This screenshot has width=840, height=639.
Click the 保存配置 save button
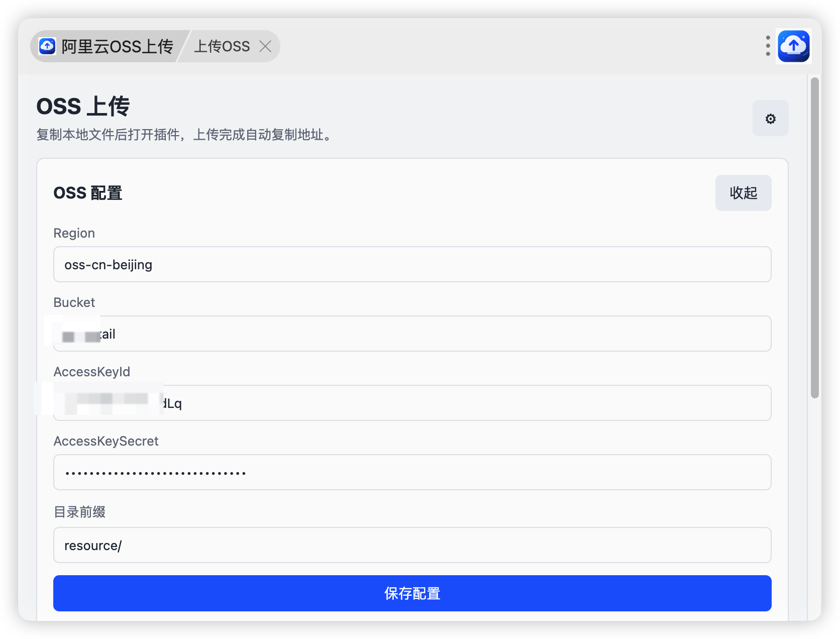(412, 593)
